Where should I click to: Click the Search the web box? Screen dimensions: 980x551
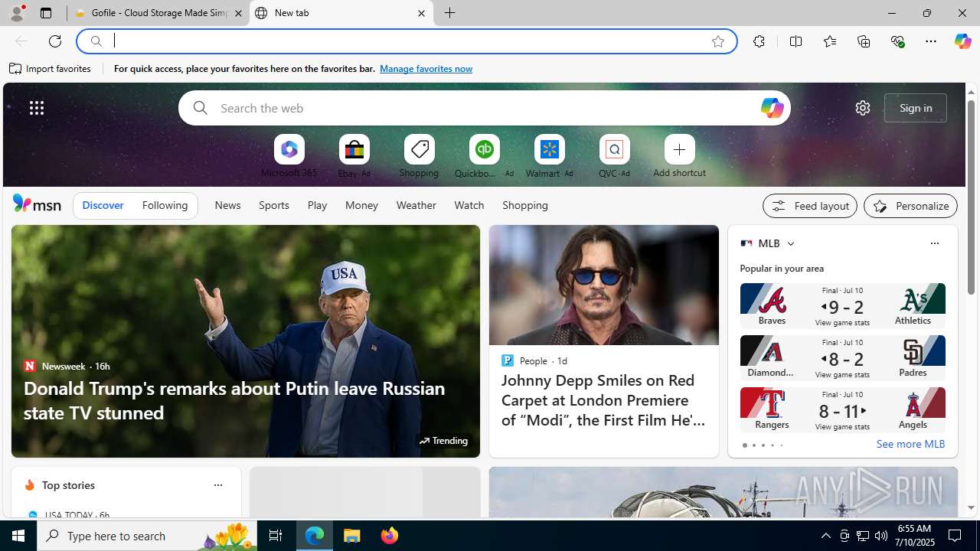484,108
